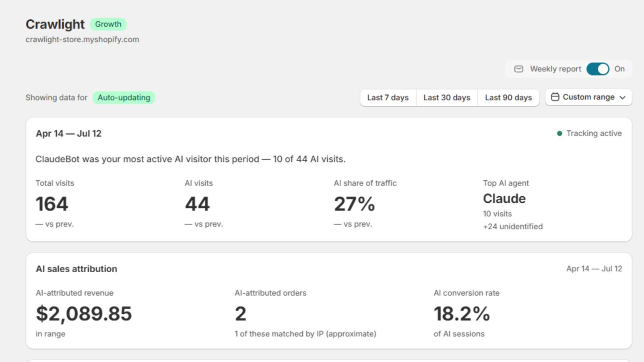Click the AI visits value 44
644x362 pixels.
[197, 204]
